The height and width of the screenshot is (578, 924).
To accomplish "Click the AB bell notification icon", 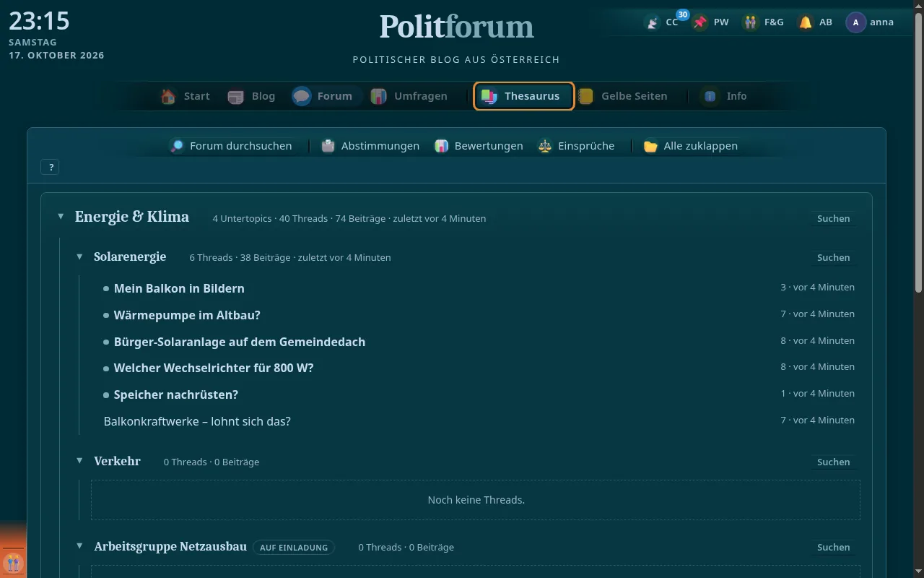I will tap(805, 22).
